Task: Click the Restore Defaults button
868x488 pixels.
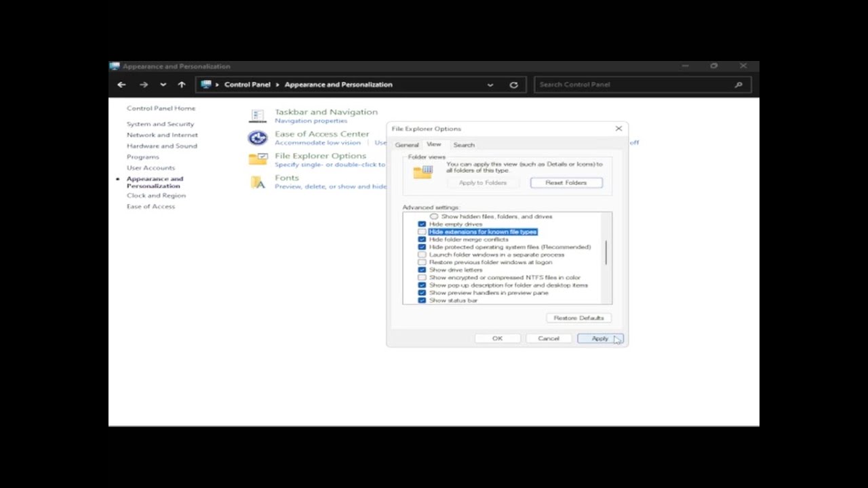Action: pos(578,318)
